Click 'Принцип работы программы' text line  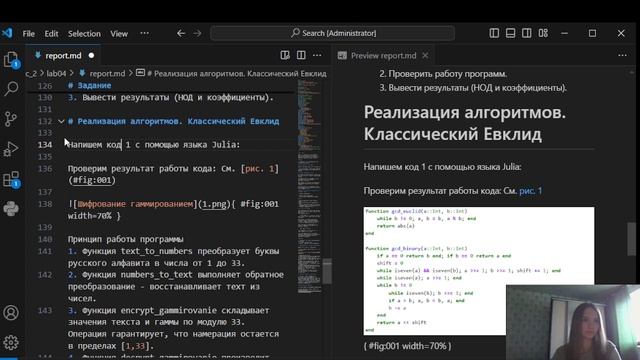tap(125, 239)
